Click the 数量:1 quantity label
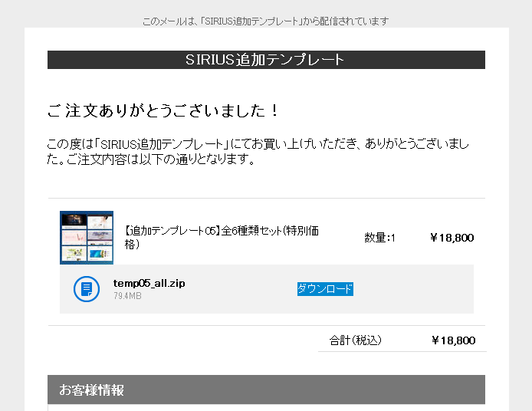The image size is (532, 411). (x=379, y=238)
